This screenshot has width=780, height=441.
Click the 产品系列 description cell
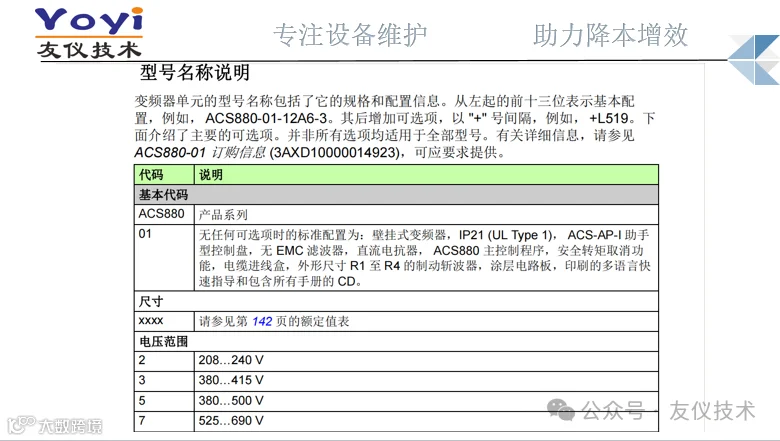(x=426, y=214)
